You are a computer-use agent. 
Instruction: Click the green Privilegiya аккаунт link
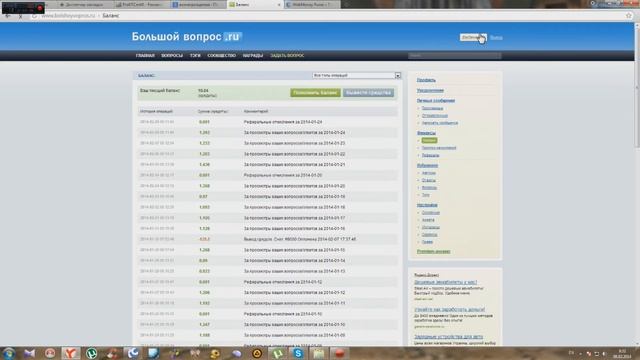[433, 252]
